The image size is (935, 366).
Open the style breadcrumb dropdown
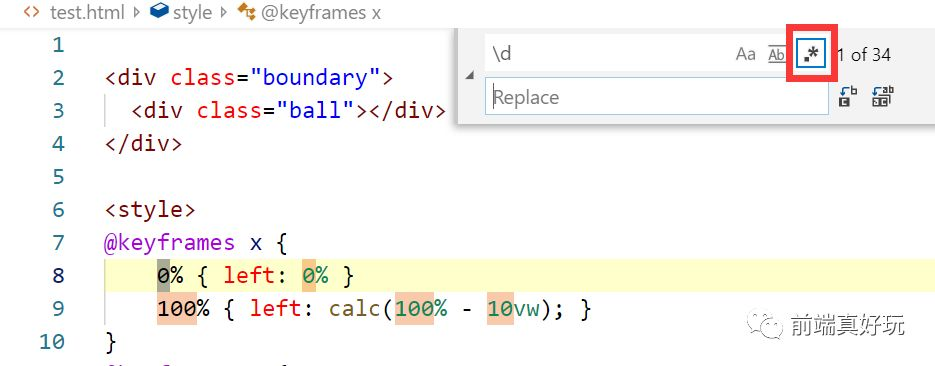193,13
